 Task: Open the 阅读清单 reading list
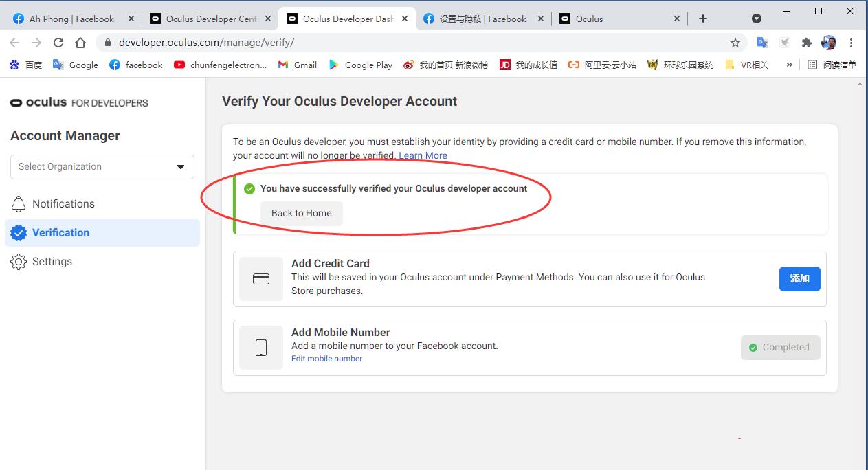point(832,65)
